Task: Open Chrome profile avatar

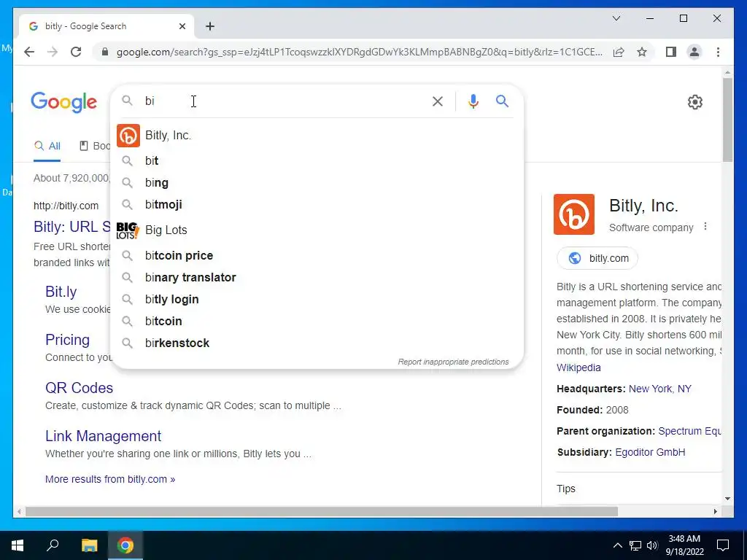Action: [x=694, y=52]
